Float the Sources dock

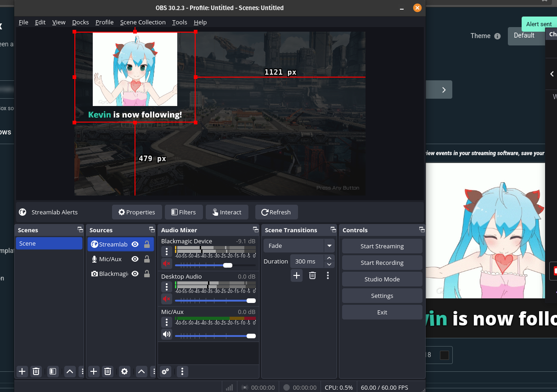coord(152,230)
